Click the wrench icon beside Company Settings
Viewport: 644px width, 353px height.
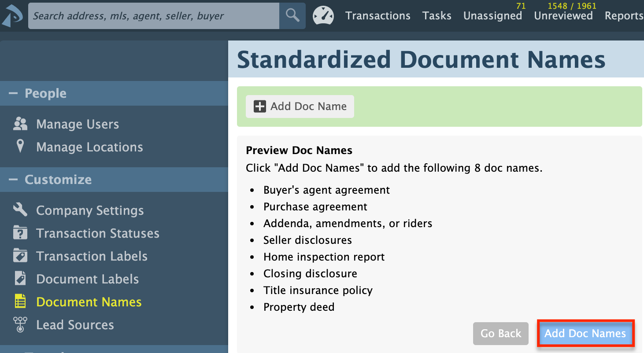20,210
